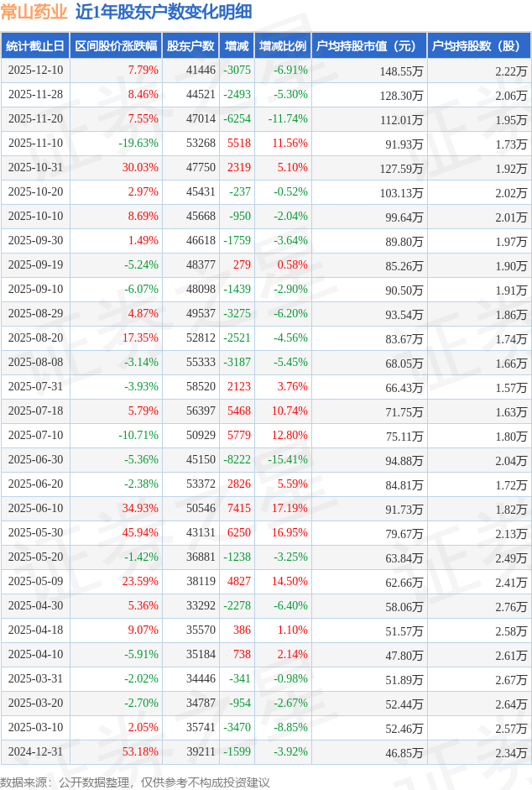Click the 数据来源 footer disclaimer text
The image size is (532, 790).
pyautogui.click(x=135, y=782)
